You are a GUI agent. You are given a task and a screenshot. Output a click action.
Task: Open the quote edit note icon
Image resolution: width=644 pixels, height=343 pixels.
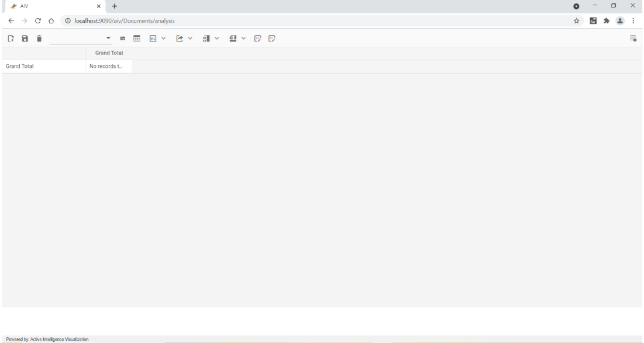tap(272, 39)
